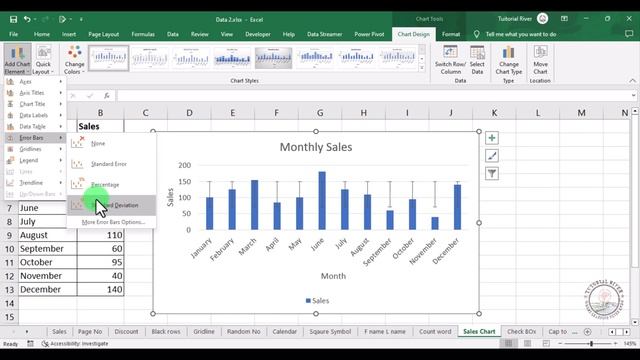Switch to the Format chart tab
Screen dimensions: 640x360
[x=451, y=34]
